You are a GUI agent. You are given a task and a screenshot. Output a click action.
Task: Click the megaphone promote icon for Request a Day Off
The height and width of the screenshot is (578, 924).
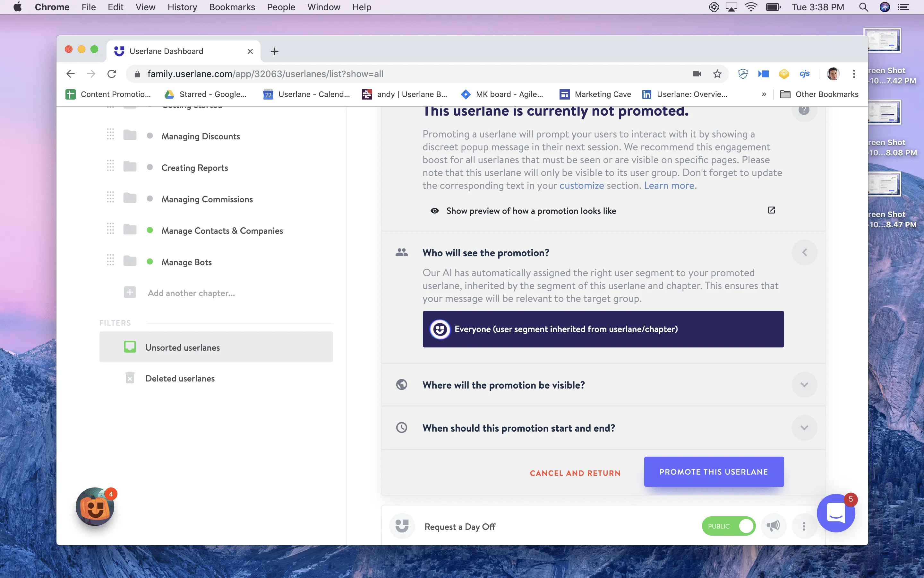pyautogui.click(x=773, y=526)
